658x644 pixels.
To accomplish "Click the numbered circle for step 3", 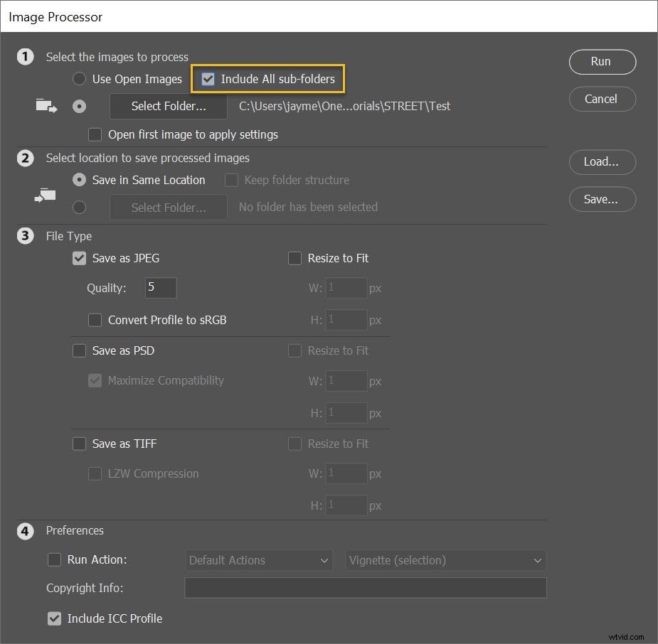I will pyautogui.click(x=26, y=236).
